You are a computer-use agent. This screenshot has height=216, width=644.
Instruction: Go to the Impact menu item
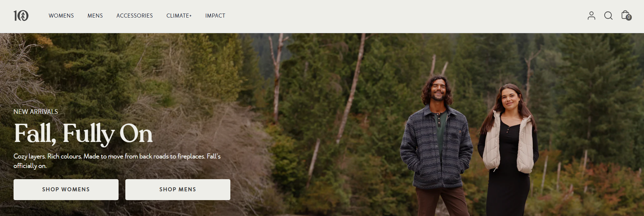pos(215,16)
